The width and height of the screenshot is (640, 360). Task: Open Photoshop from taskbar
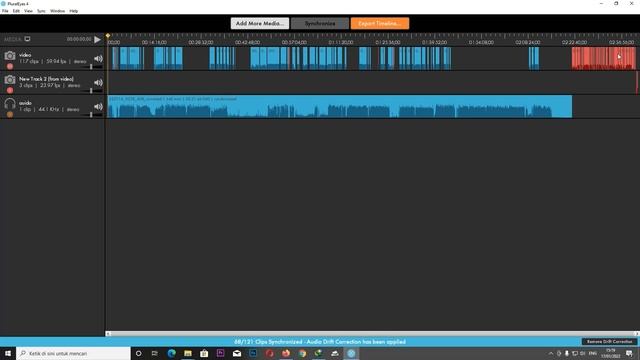pos(253,353)
